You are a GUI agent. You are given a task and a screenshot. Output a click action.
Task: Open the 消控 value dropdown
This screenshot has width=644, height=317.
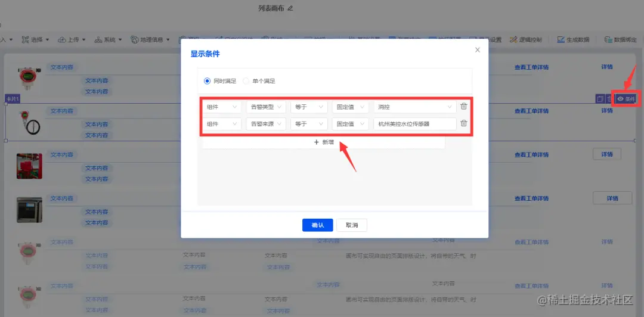[415, 107]
